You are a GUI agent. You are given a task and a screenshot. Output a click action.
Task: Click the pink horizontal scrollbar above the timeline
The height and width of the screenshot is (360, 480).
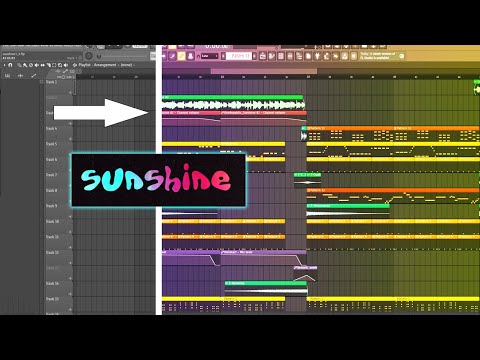(264, 71)
